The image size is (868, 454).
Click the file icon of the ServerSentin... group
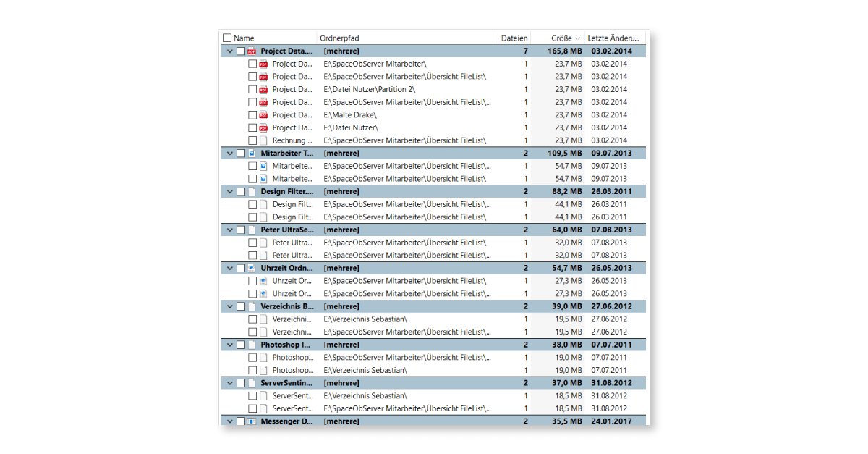coord(252,383)
